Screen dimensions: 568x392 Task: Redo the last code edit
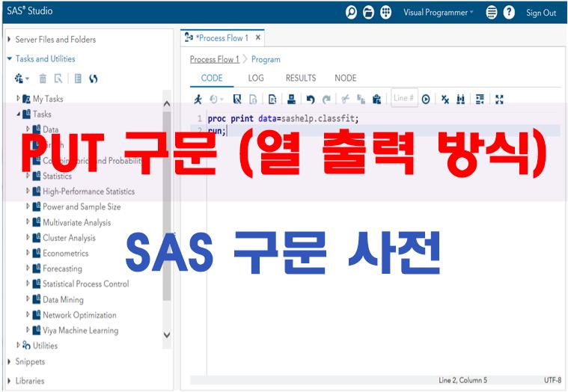(x=326, y=99)
